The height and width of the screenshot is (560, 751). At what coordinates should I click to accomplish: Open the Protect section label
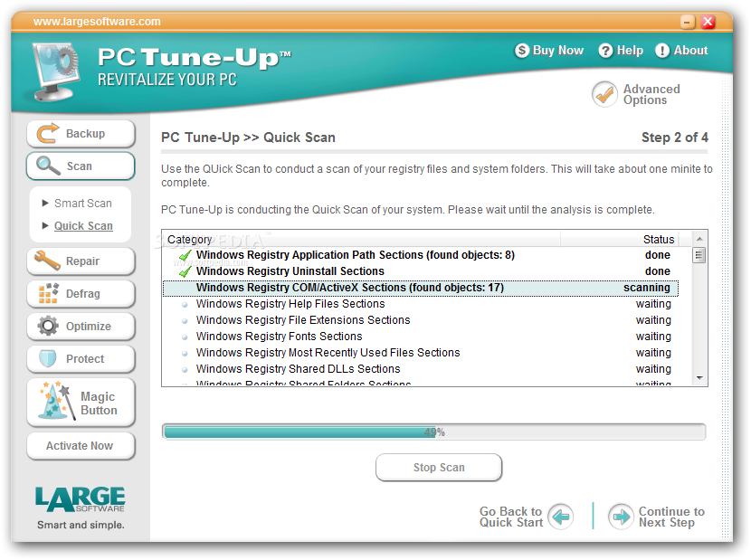(x=85, y=359)
